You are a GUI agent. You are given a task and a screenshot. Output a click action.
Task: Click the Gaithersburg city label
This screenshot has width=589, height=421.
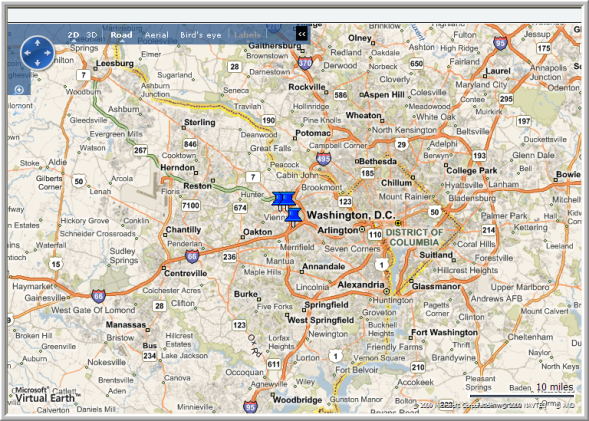275,45
